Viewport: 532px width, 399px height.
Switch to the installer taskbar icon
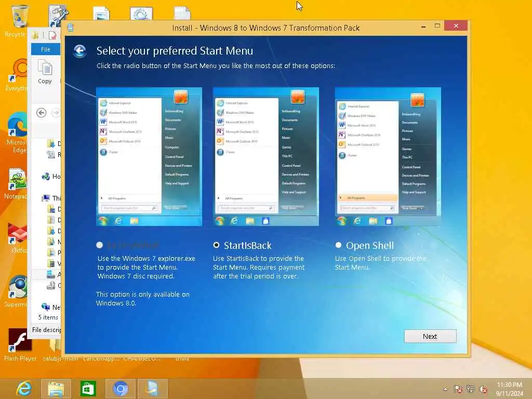point(152,389)
